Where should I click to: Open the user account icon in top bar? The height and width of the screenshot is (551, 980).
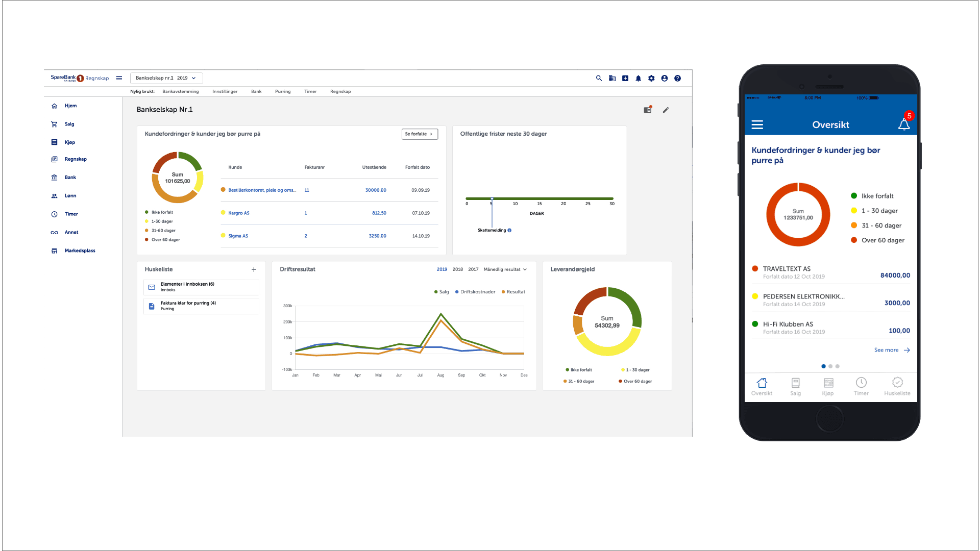click(665, 78)
